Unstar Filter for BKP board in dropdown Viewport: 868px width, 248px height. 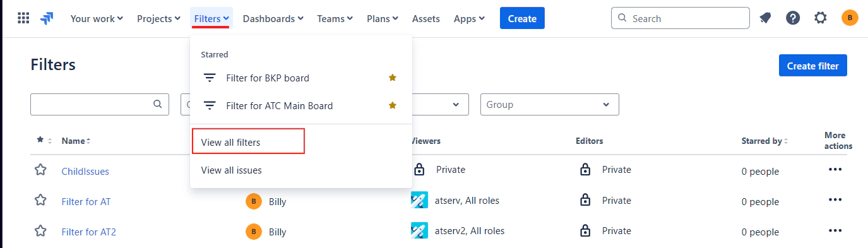pyautogui.click(x=392, y=78)
